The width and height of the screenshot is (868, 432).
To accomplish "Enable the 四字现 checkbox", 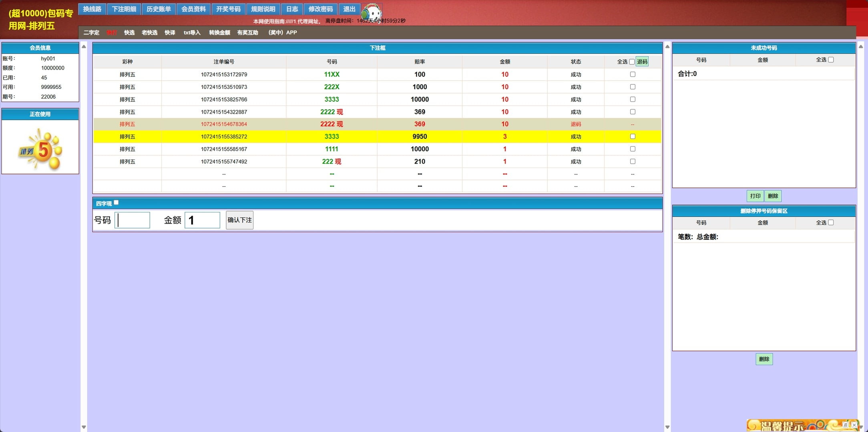I will (x=116, y=202).
